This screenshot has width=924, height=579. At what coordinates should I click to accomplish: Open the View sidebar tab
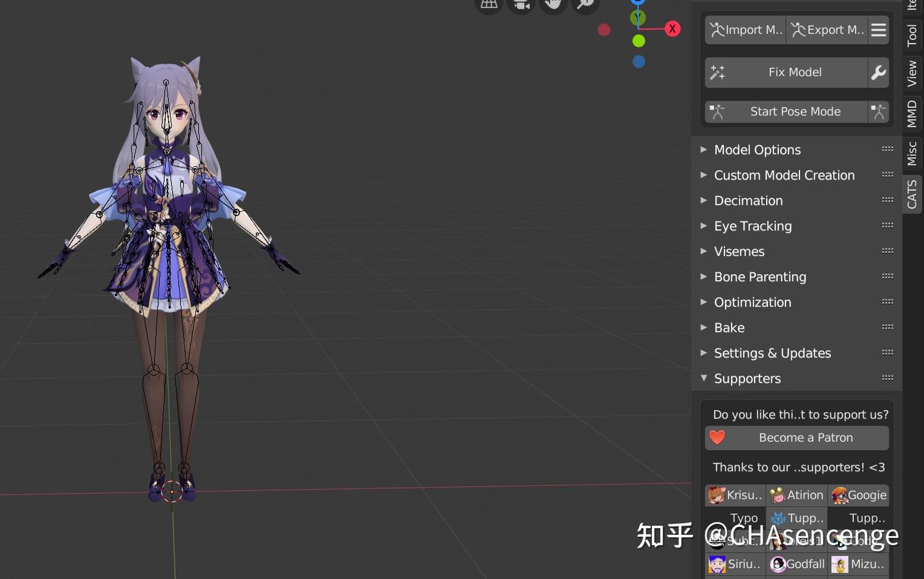(912, 73)
